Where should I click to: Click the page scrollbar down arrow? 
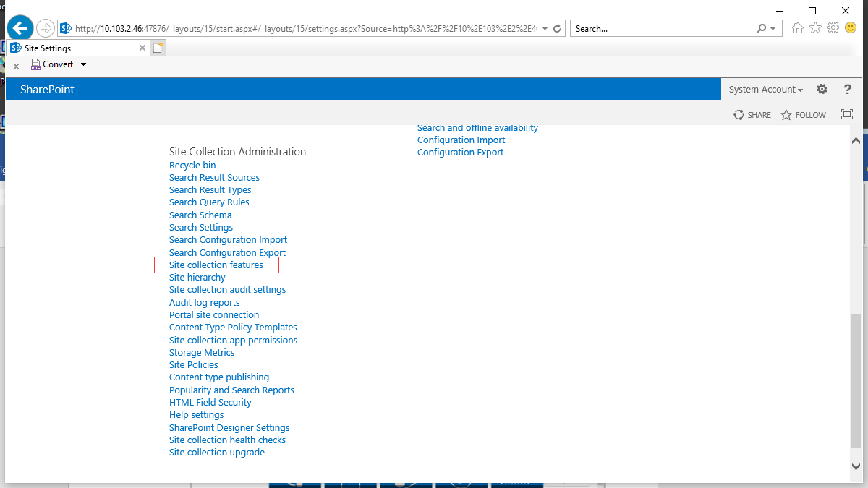[x=856, y=467]
